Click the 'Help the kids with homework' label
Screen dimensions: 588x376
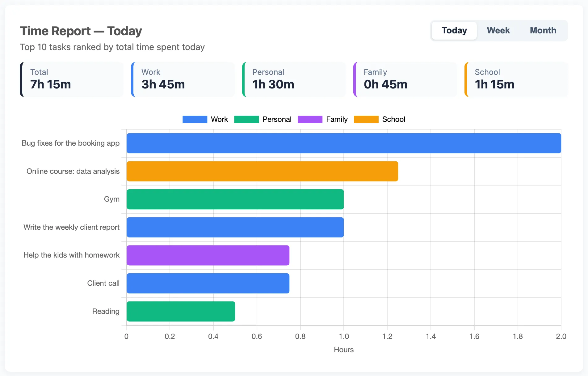pyautogui.click(x=71, y=255)
